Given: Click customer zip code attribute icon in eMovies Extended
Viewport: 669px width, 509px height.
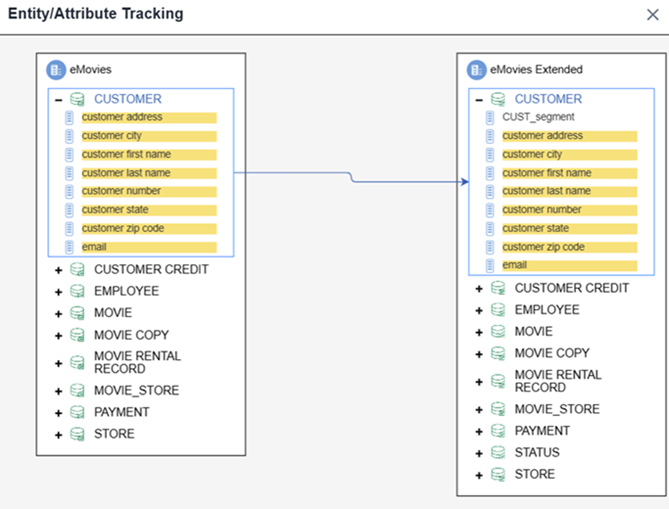Looking at the screenshot, I should point(490,247).
